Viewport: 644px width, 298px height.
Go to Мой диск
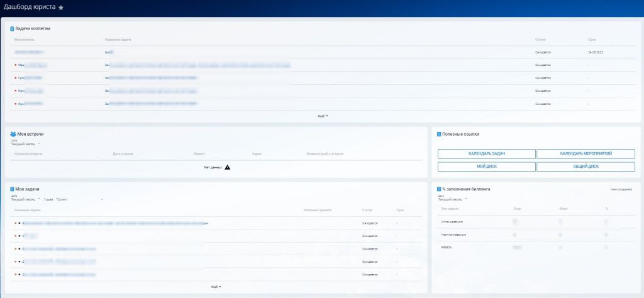tap(487, 167)
